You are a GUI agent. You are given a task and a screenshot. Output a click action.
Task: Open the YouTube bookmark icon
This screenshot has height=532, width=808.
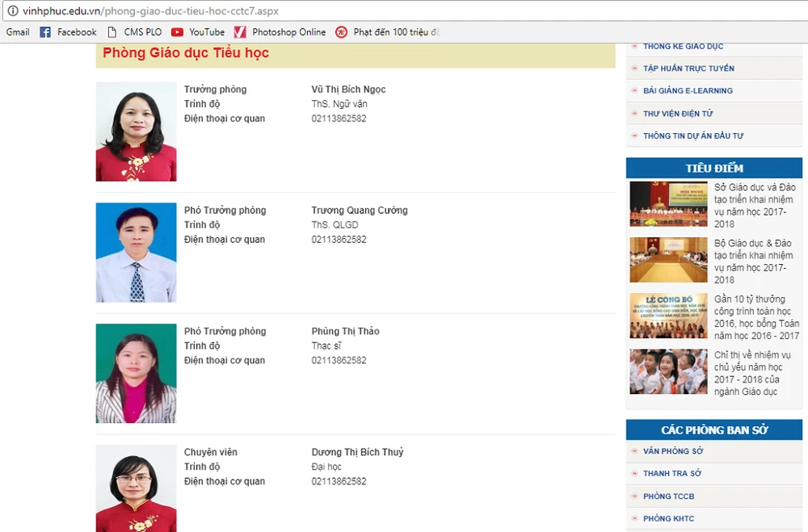click(177, 32)
